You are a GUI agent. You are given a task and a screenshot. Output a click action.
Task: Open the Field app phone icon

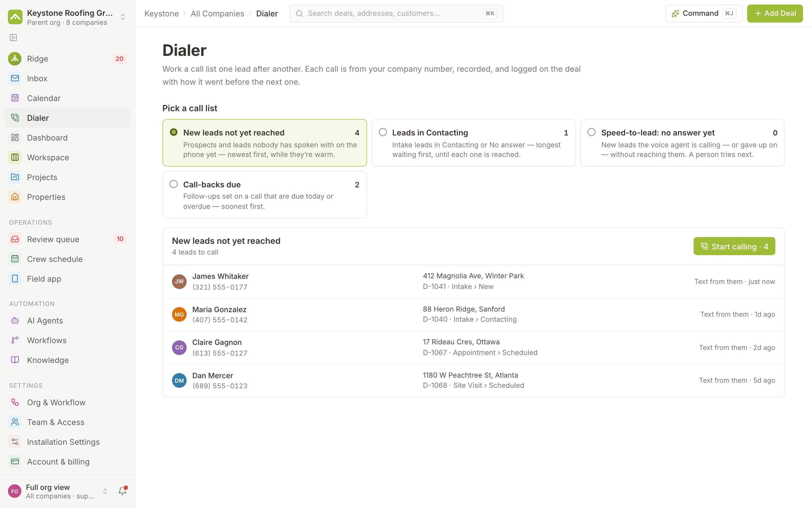click(15, 279)
